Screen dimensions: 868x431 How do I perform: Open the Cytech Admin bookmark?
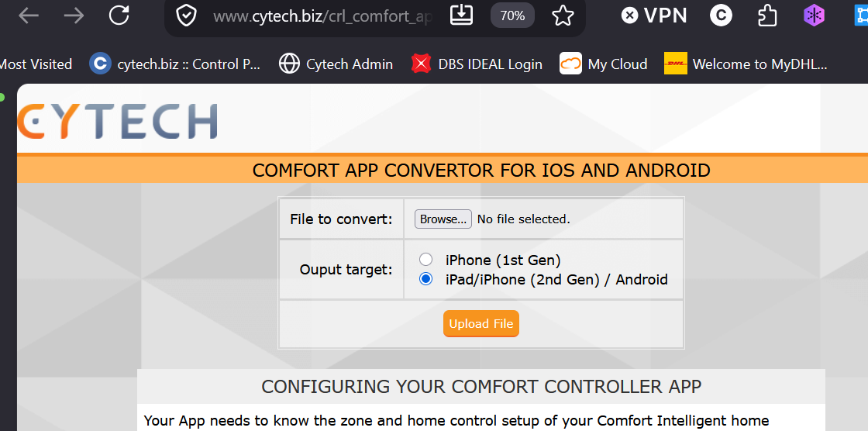pos(336,64)
